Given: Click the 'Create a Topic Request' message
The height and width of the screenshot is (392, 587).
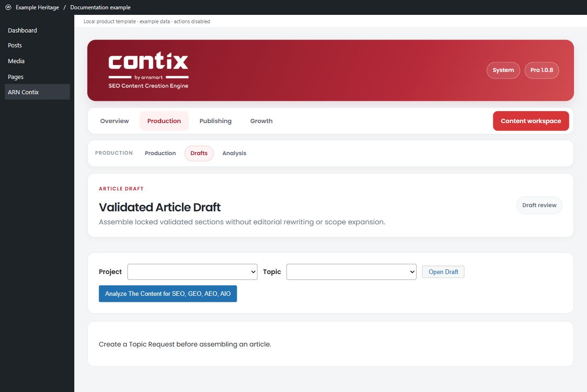Looking at the screenshot, I should pos(185,344).
